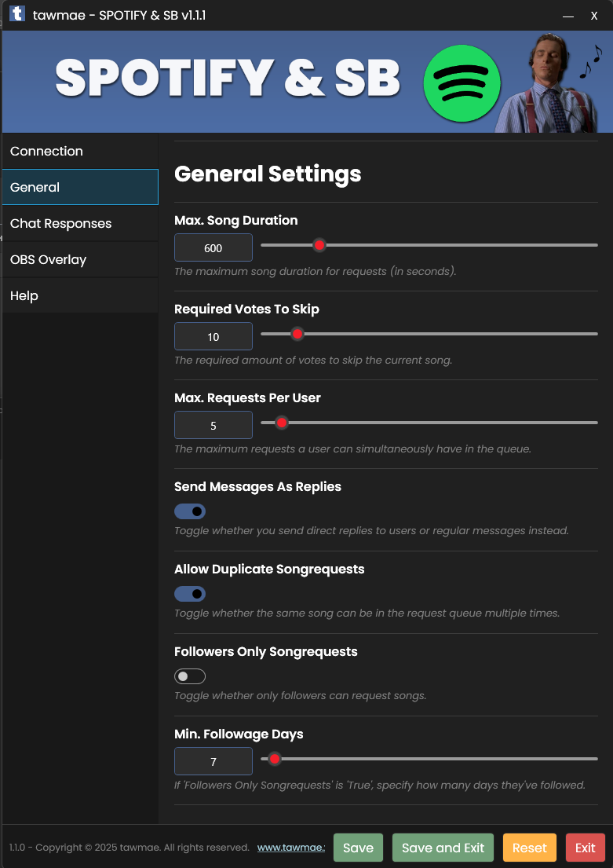
Task: Close the window with the X button
Action: pyautogui.click(x=594, y=16)
